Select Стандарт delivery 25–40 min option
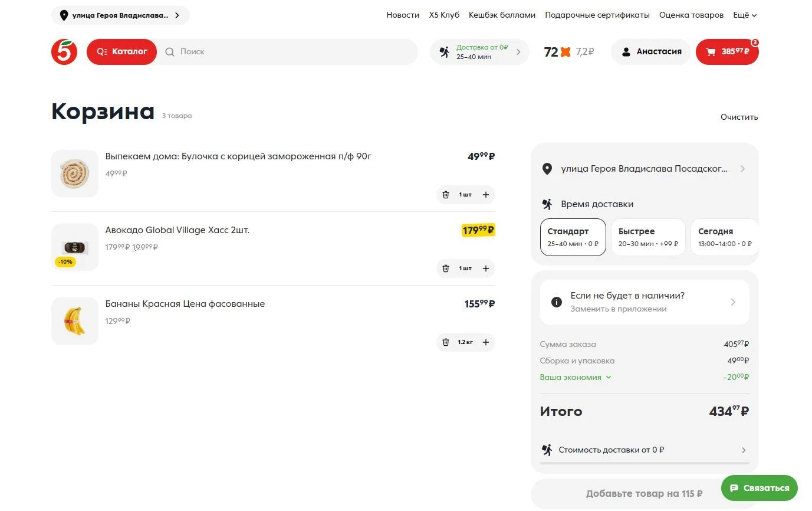 click(x=573, y=237)
